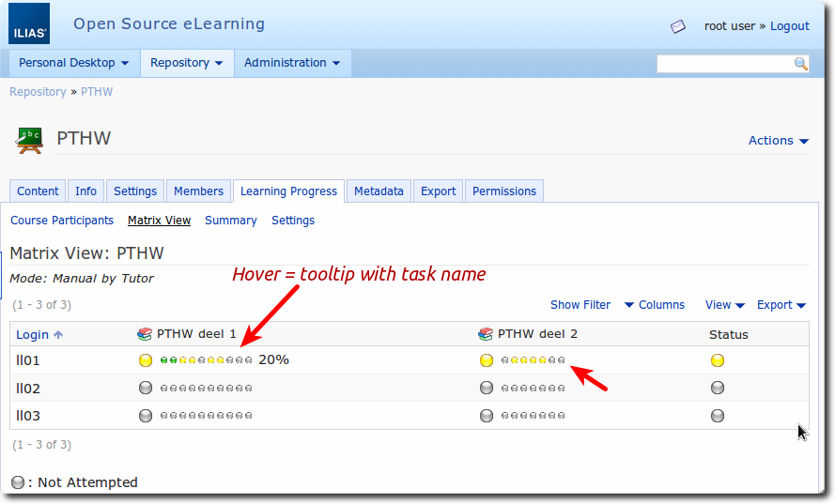Open the Settings subtab under Learning Progress
Screen dimensions: 835x504
(x=293, y=221)
